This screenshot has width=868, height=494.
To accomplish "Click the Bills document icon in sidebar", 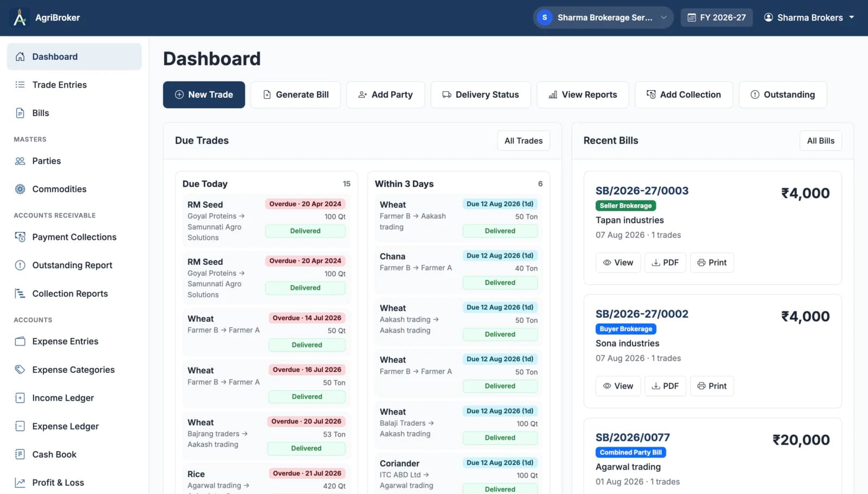I will 20,113.
